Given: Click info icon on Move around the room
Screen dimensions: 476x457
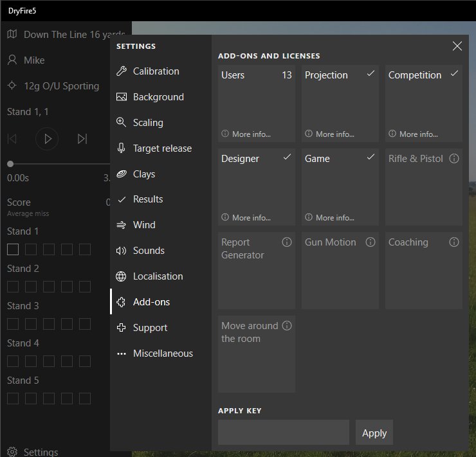Looking at the screenshot, I should (287, 325).
